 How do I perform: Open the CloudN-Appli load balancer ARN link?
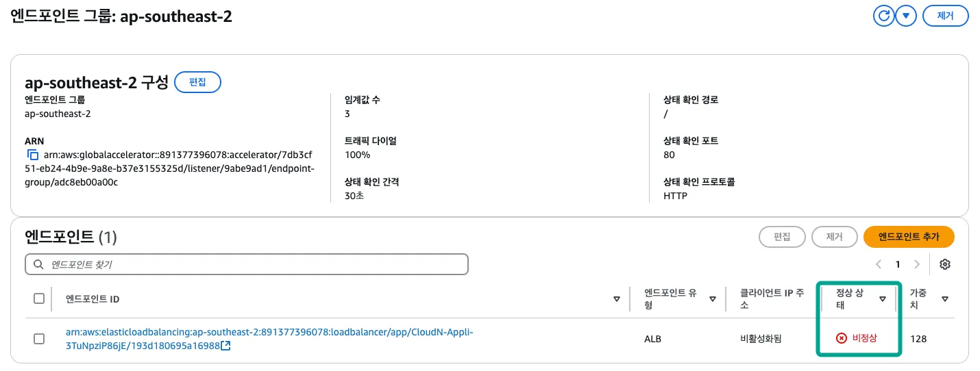pos(269,332)
